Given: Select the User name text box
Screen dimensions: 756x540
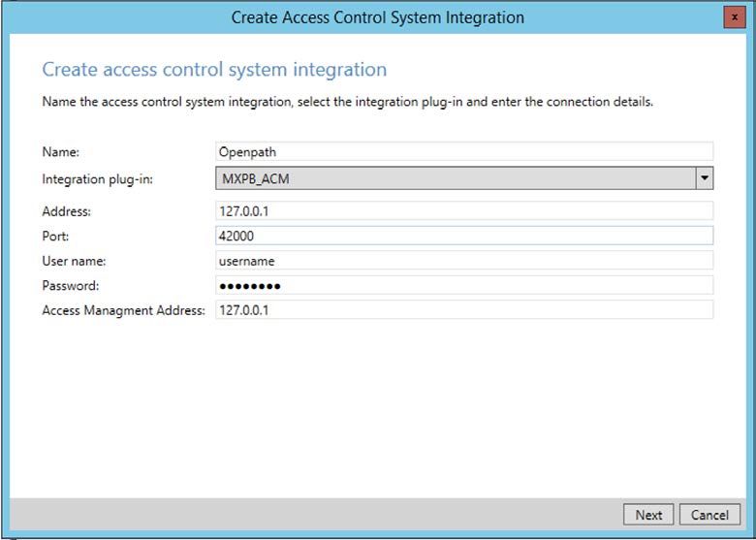Looking at the screenshot, I should point(464,261).
